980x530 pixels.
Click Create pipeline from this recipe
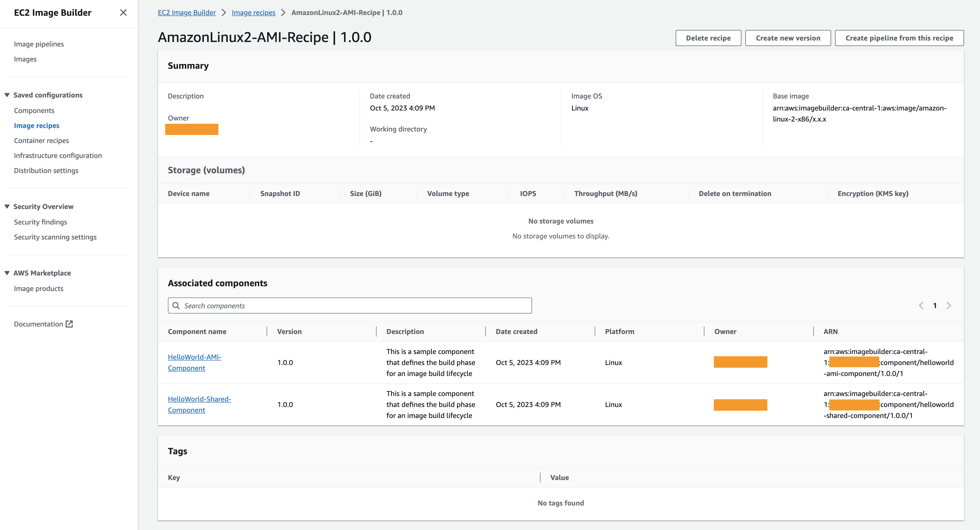899,38
